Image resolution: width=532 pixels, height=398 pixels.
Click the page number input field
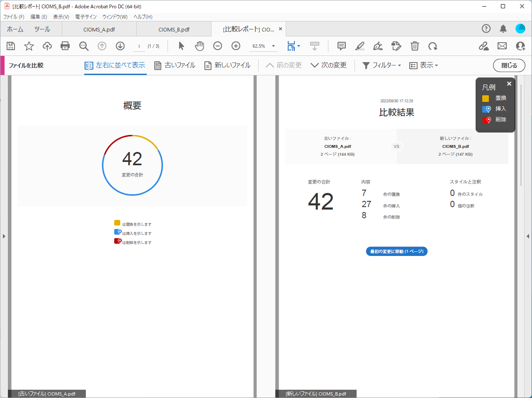(x=139, y=46)
